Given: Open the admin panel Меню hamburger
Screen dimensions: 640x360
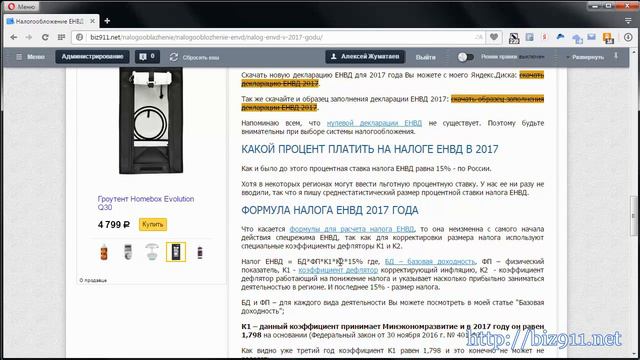Looking at the screenshot, I should 30,57.
